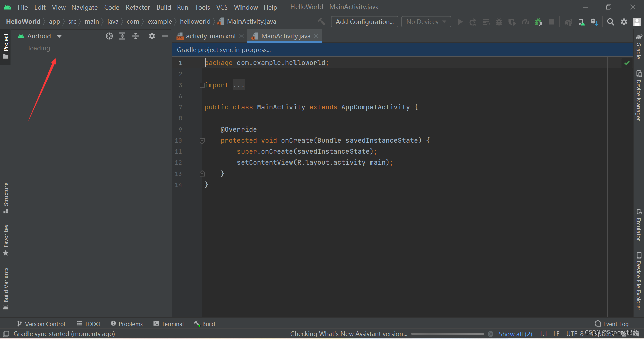Open the Version Control tool button
This screenshot has width=644, height=339.
click(41, 324)
